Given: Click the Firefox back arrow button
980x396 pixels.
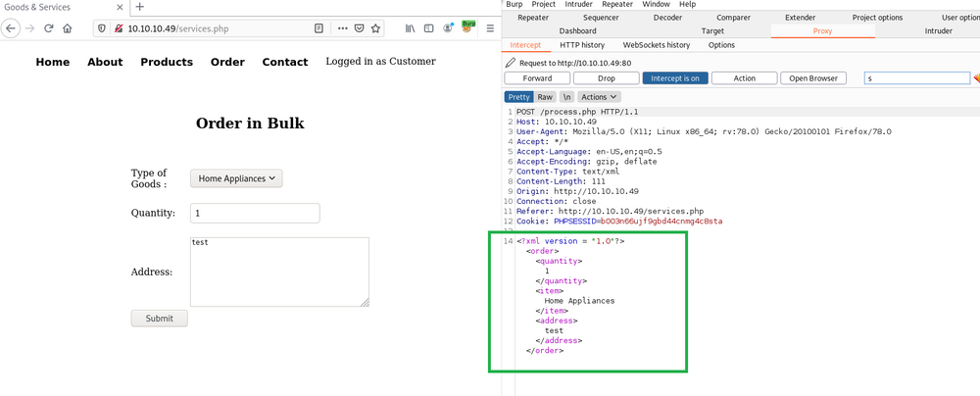Looking at the screenshot, I should pos(12,28).
